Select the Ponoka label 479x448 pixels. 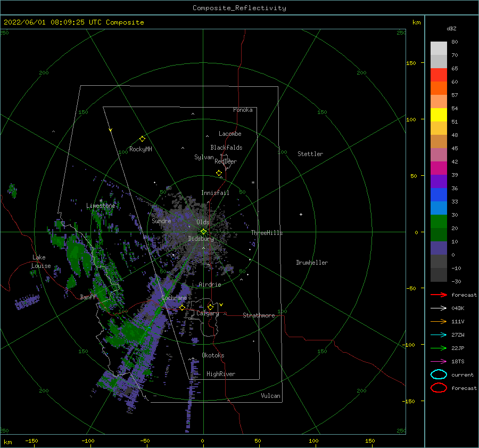pyautogui.click(x=243, y=110)
